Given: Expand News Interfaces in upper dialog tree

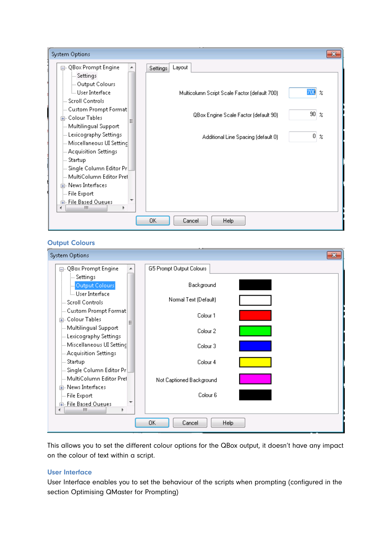Looking at the screenshot, I should coord(63,186).
